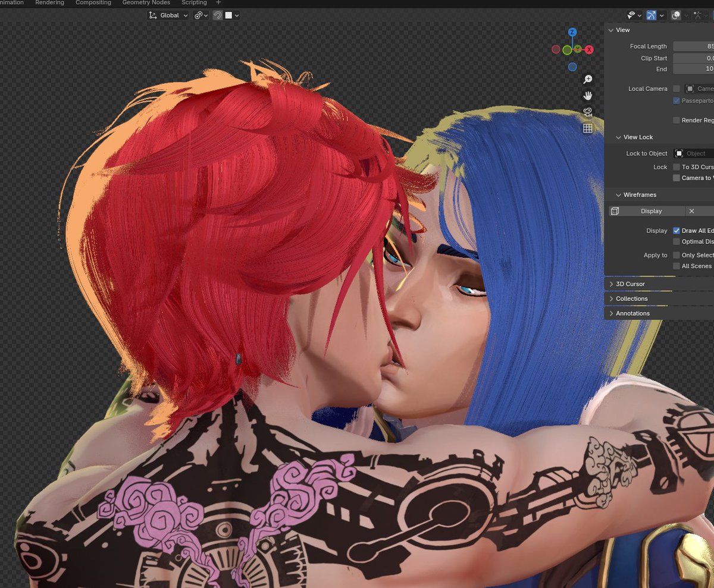Click the clip End value field
Viewport: 714px width, 588px height.
click(x=694, y=69)
